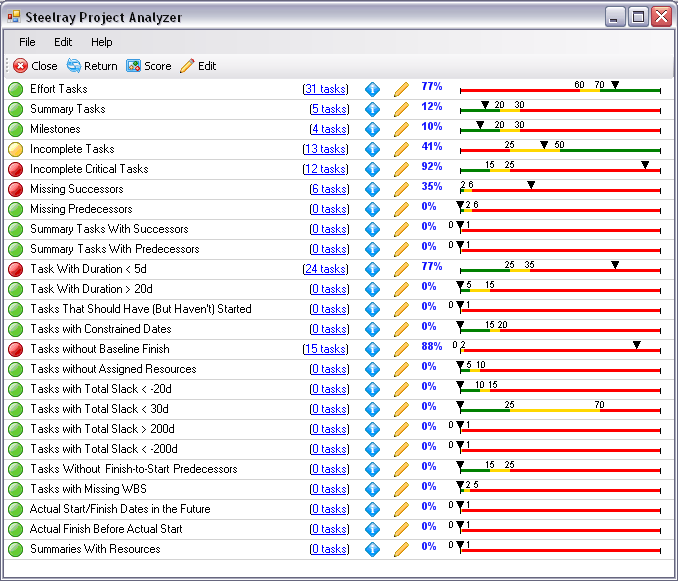Image resolution: width=678 pixels, height=581 pixels.
Task: Open info icon for Summary Tasks With Successors
Action: (x=372, y=229)
